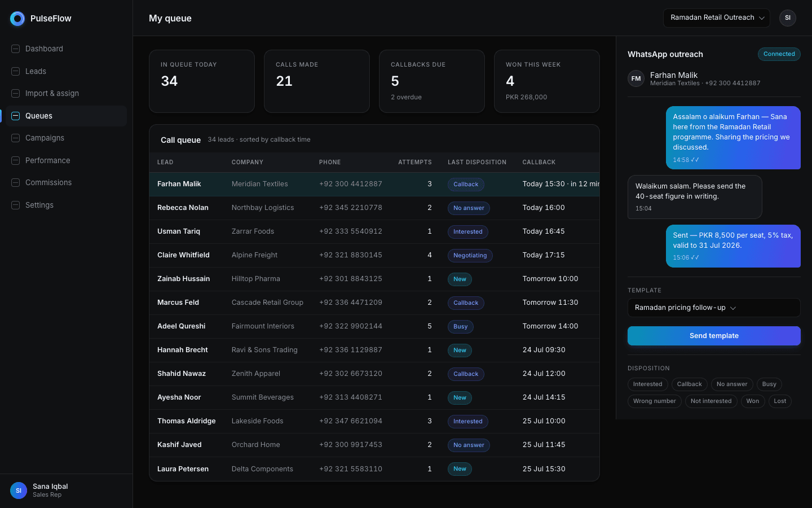Click the Leads sidebar icon

16,71
